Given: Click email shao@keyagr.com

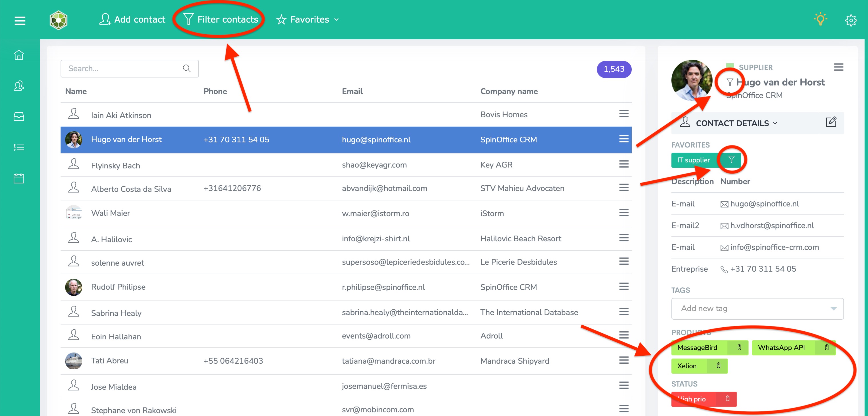Looking at the screenshot, I should pyautogui.click(x=374, y=165).
